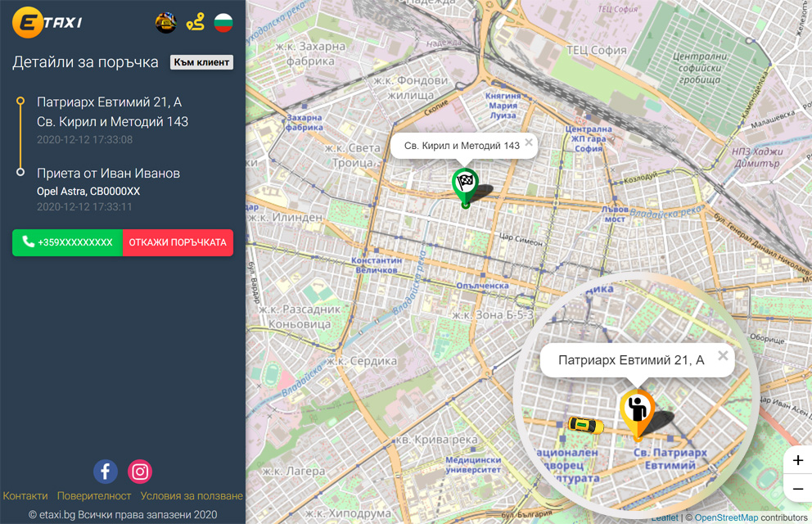812x524 pixels.
Task: Click the ETaxi logo
Action: click(47, 22)
